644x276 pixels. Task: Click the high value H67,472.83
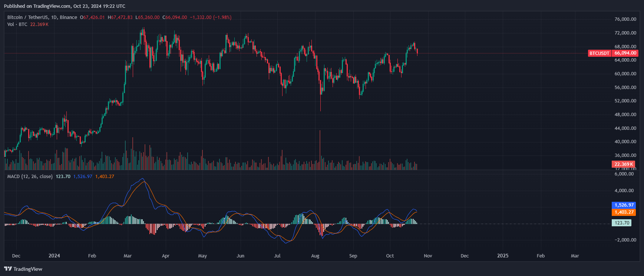tap(120, 17)
